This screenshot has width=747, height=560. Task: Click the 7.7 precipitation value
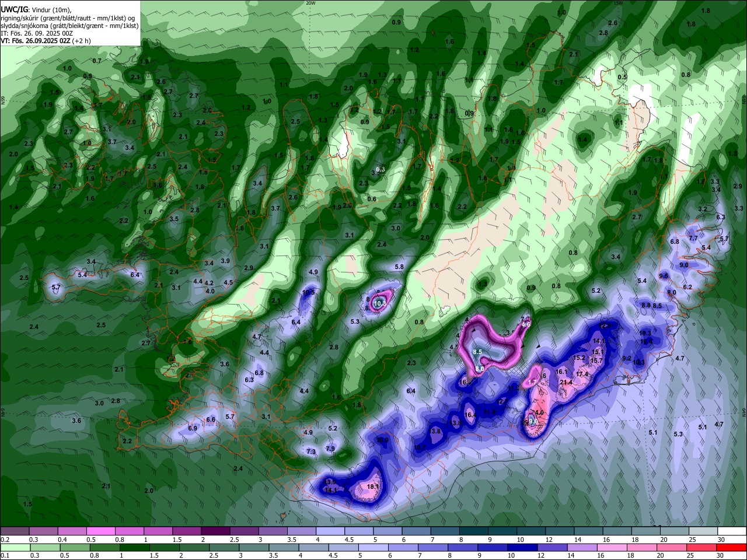tap(693, 239)
